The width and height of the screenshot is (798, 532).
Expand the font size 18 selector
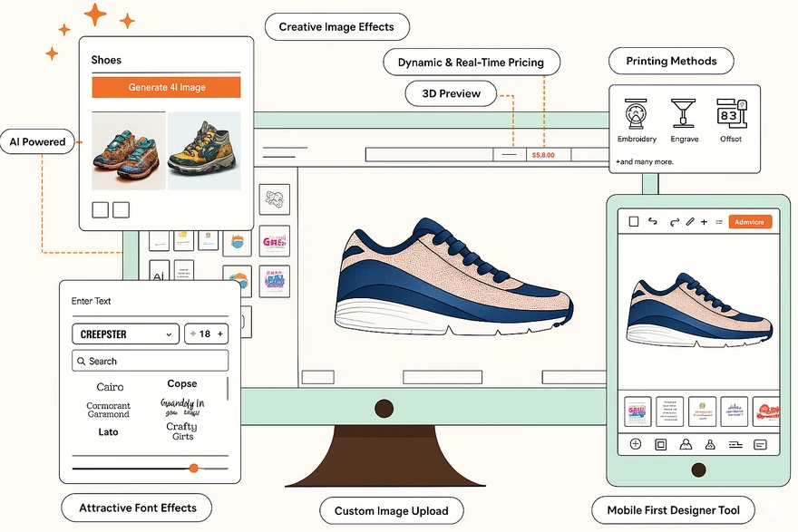[206, 334]
